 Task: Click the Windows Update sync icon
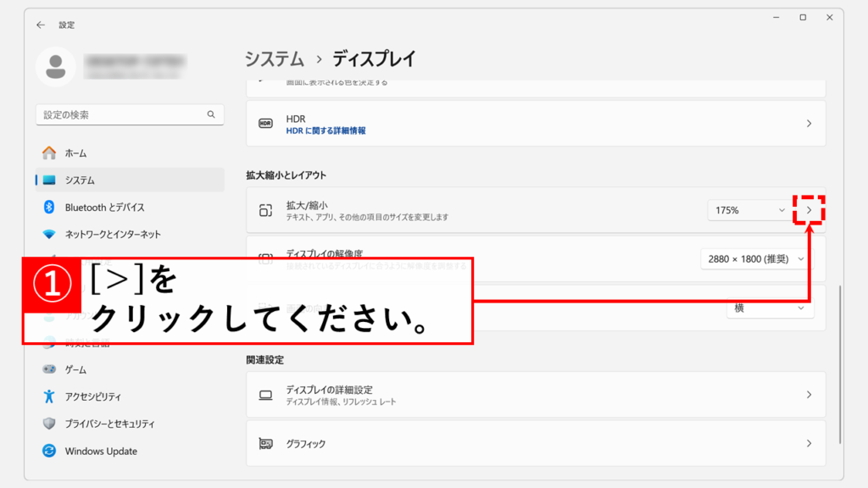point(49,452)
